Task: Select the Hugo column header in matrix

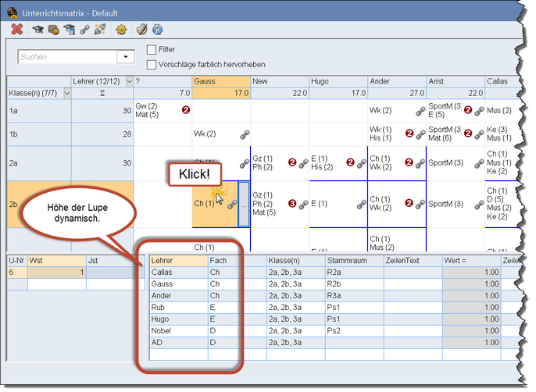Action: click(338, 81)
